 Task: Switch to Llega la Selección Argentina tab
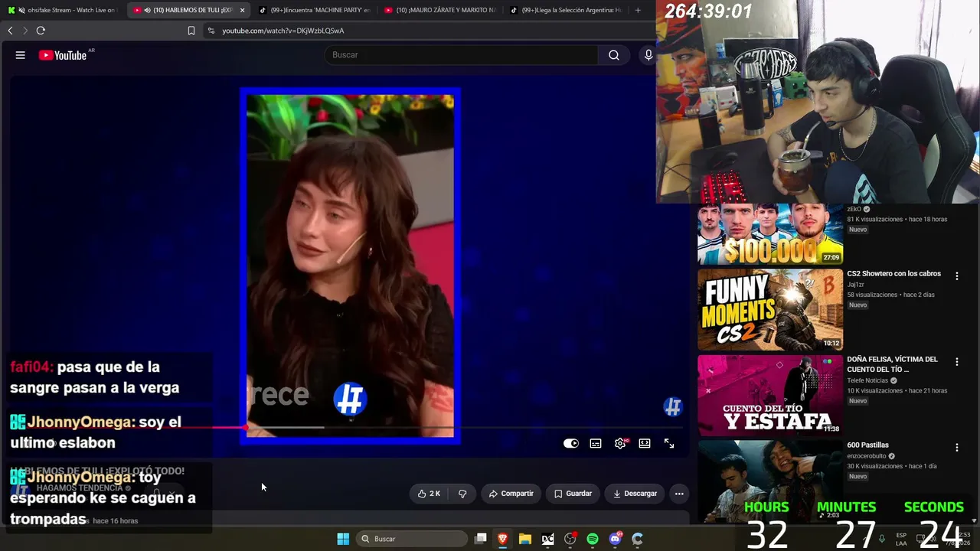pyautogui.click(x=566, y=10)
